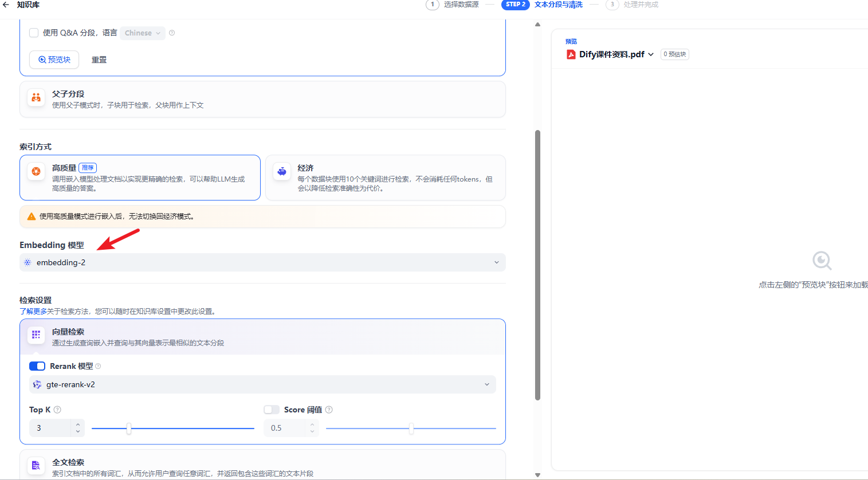The width and height of the screenshot is (868, 480).
Task: Click the back arrow next to 知识库
Action: tap(6, 5)
